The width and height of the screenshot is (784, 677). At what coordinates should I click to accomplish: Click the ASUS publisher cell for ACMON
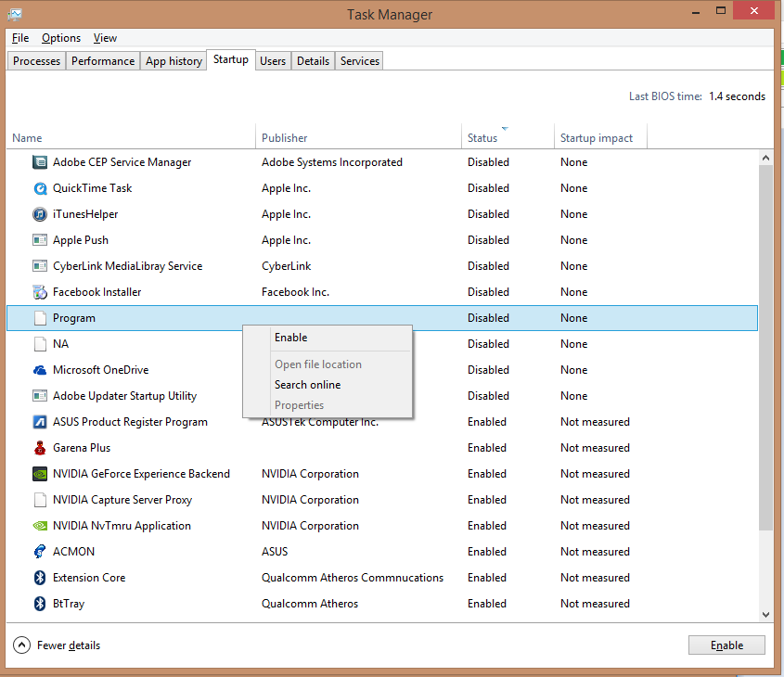[275, 552]
